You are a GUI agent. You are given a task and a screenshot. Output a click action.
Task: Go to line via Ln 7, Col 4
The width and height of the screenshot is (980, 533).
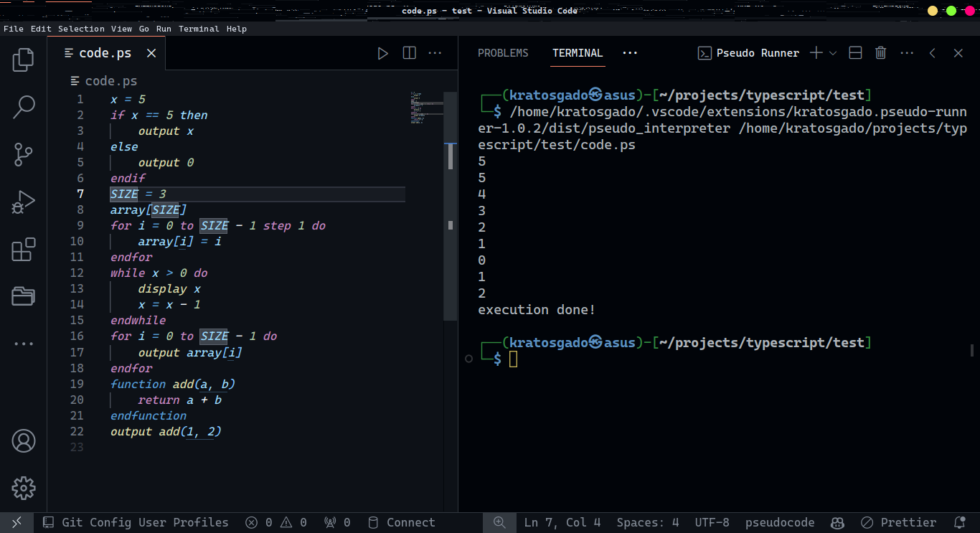562,522
